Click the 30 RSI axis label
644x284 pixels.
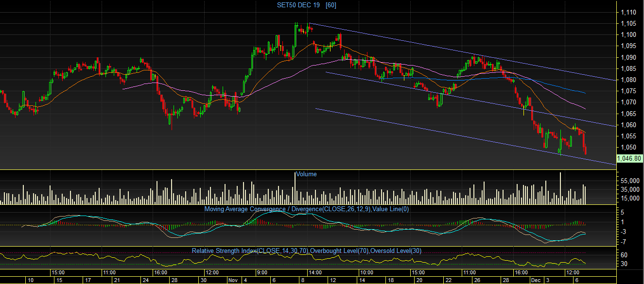(624, 264)
